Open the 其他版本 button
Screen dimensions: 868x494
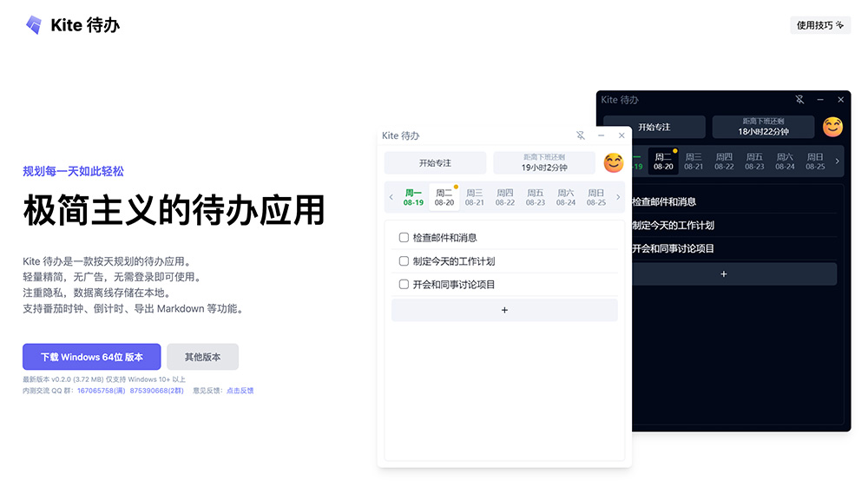click(x=202, y=357)
